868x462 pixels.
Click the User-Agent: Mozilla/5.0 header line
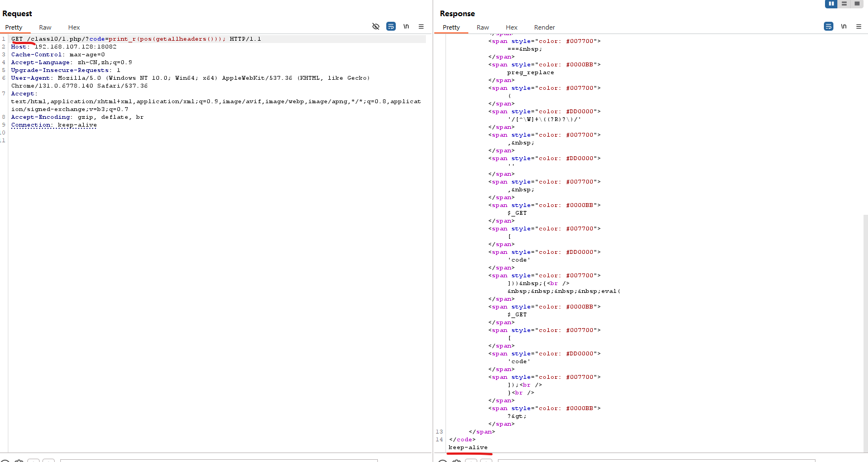tap(190, 78)
